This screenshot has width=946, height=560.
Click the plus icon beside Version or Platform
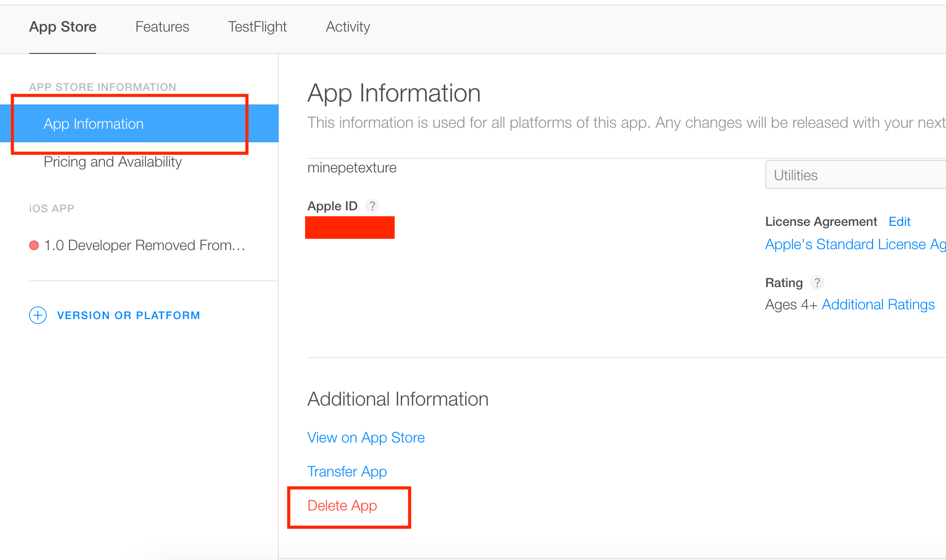38,315
